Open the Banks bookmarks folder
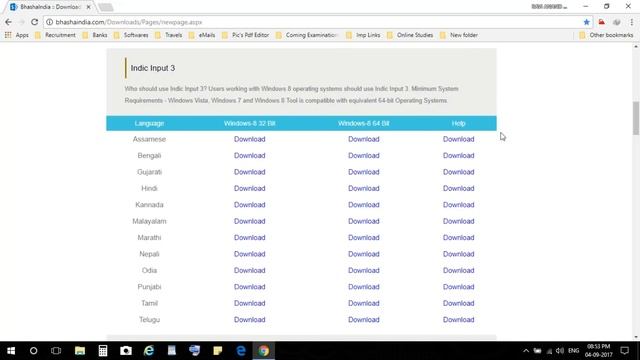This screenshot has width=640, height=360. pos(95,35)
